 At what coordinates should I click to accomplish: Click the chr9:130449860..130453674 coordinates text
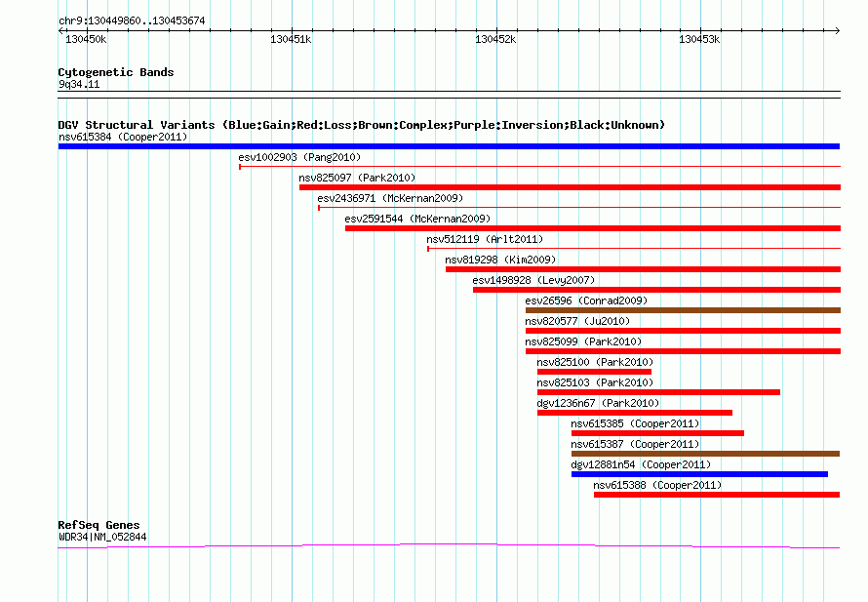(x=132, y=20)
